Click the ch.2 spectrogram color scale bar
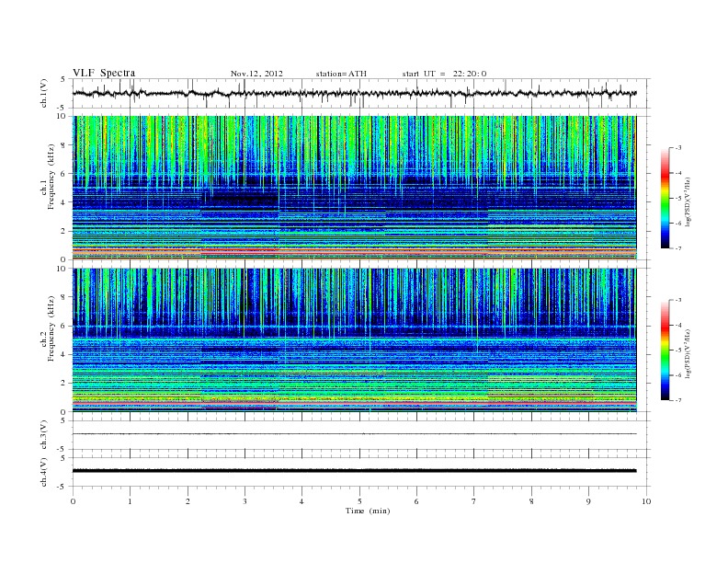This screenshot has width=728, height=563. (665, 350)
